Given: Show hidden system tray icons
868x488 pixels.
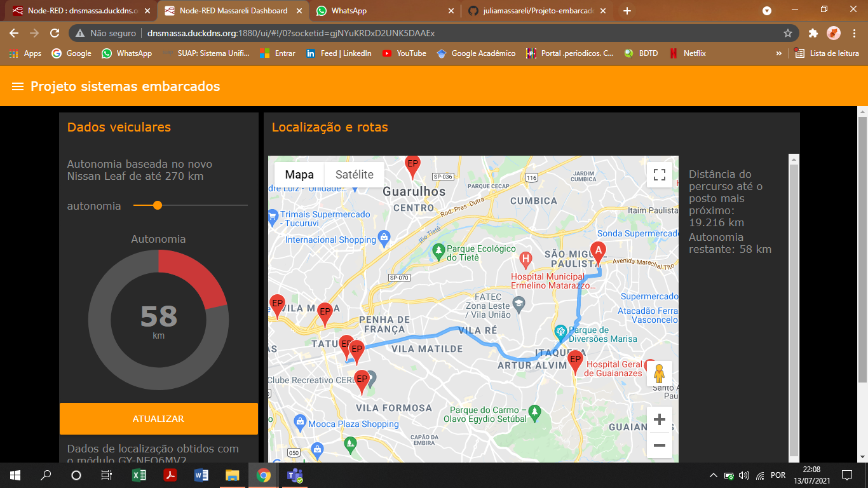Looking at the screenshot, I should [713, 475].
